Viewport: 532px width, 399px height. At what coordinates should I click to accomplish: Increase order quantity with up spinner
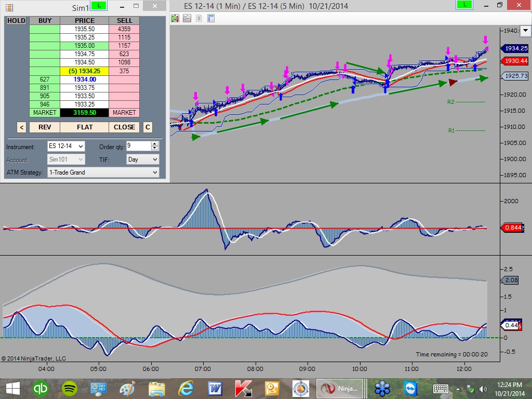155,144
